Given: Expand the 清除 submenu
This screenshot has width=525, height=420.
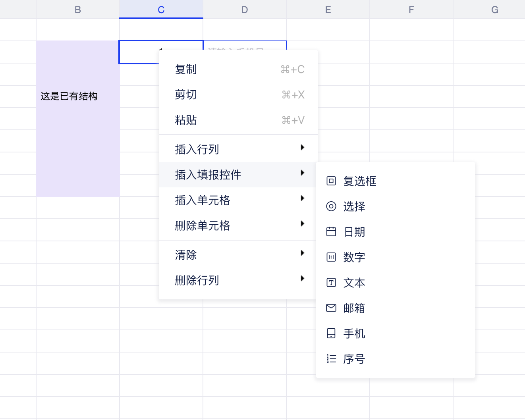Looking at the screenshot, I should click(x=303, y=253).
